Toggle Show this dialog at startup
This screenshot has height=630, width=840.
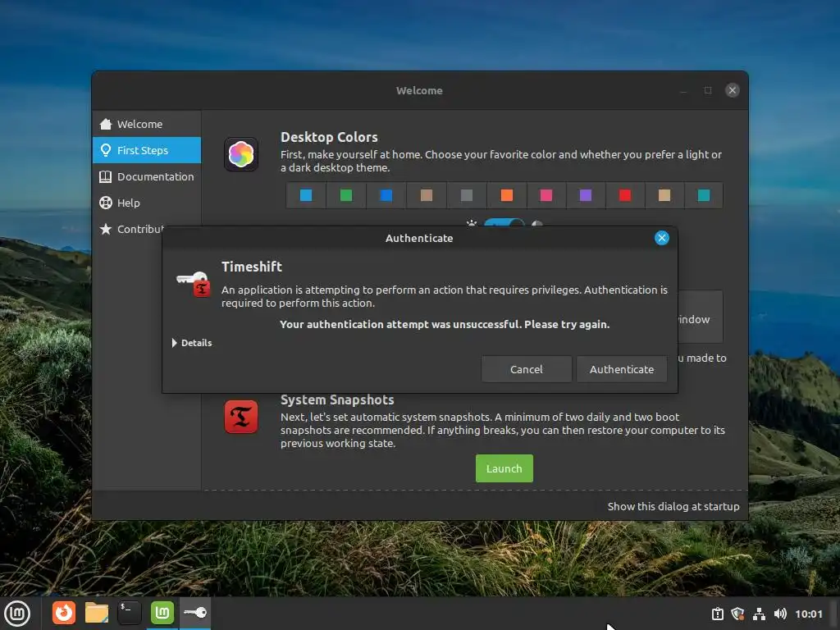click(673, 507)
